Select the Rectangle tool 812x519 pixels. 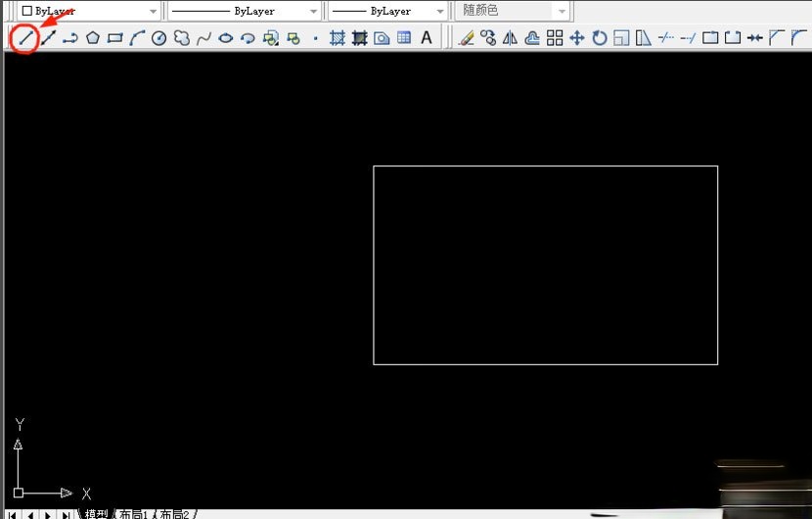115,38
